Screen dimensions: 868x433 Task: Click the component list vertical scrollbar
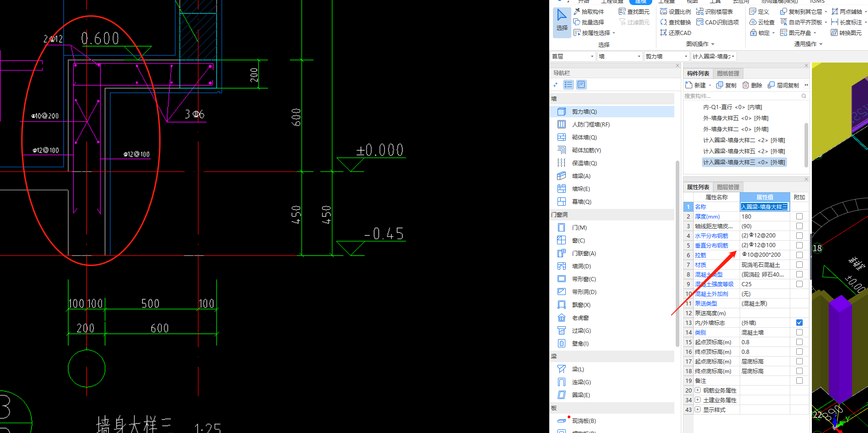(x=806, y=145)
